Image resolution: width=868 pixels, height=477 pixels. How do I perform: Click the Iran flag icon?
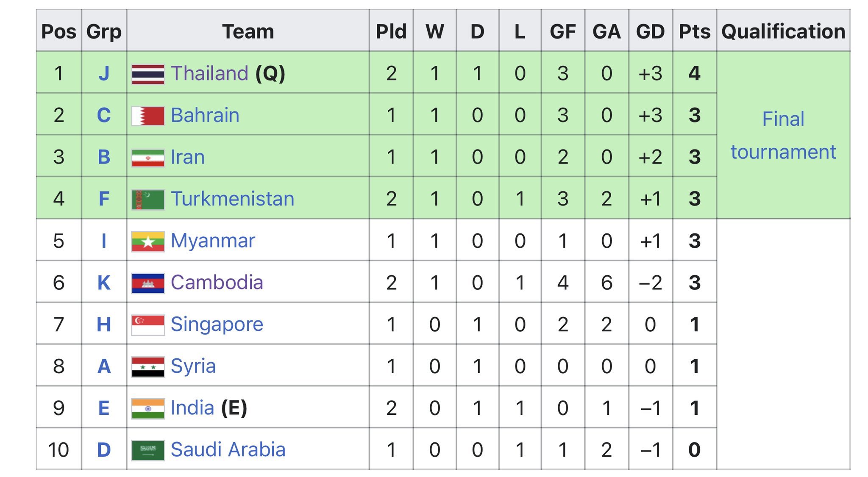click(x=148, y=158)
